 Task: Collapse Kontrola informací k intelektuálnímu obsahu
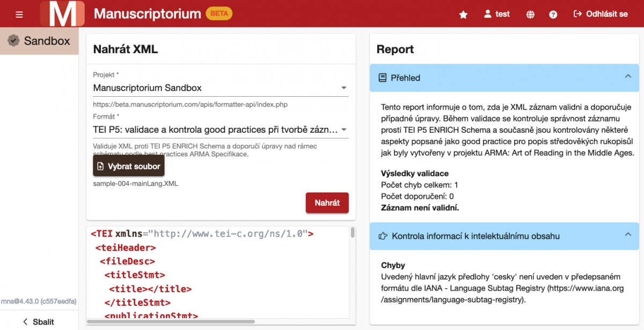click(x=628, y=235)
